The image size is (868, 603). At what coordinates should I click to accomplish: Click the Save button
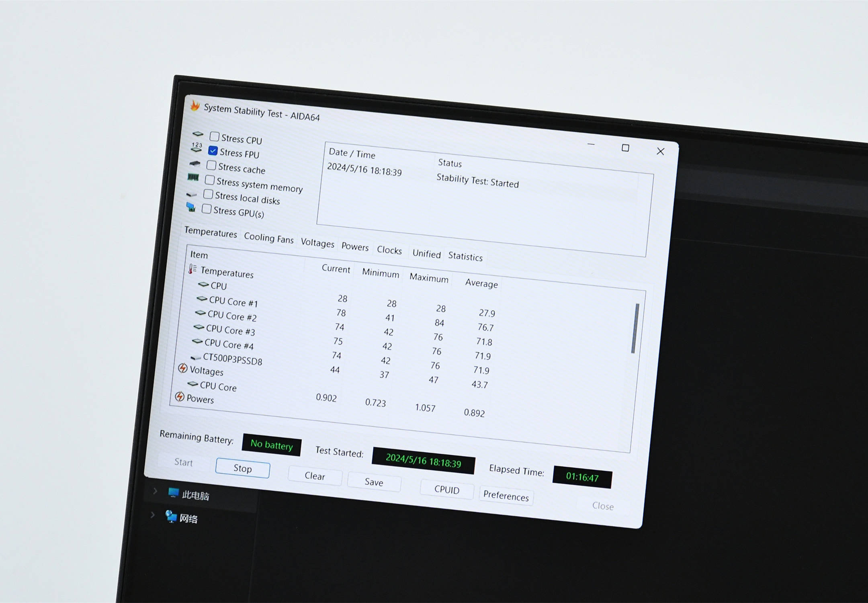coord(374,482)
